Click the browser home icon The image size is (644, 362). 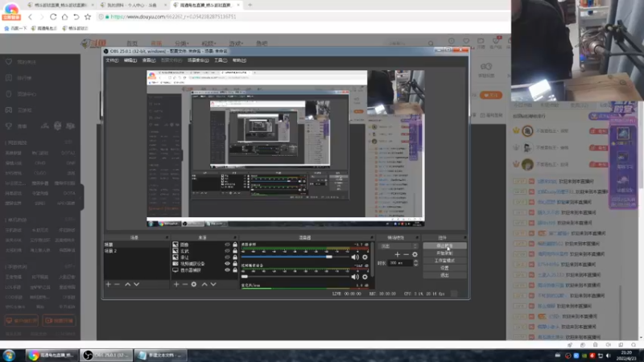pyautogui.click(x=64, y=17)
